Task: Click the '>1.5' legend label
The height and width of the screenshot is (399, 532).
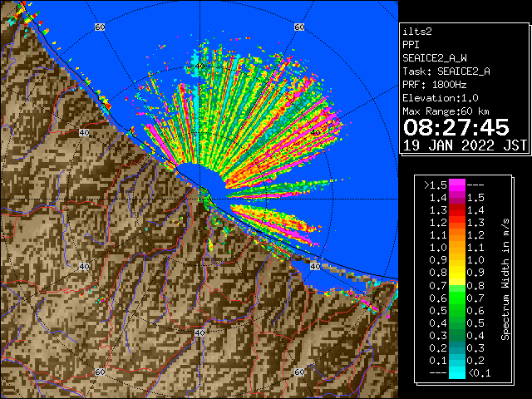Action: (x=436, y=185)
